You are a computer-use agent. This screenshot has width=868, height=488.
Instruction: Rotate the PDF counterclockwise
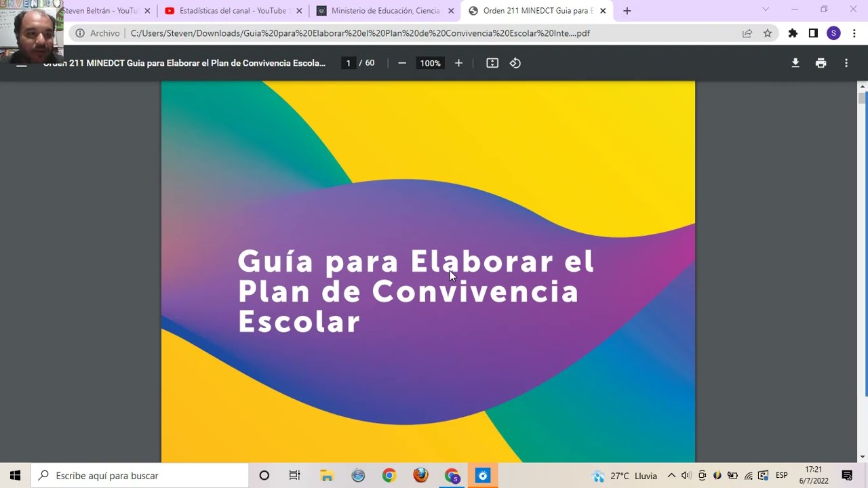tap(515, 63)
